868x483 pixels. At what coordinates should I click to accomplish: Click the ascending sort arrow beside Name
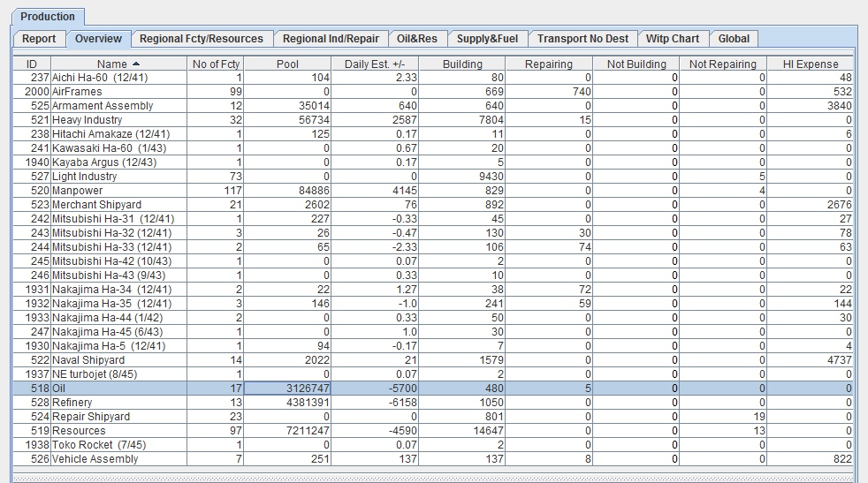[x=136, y=64]
